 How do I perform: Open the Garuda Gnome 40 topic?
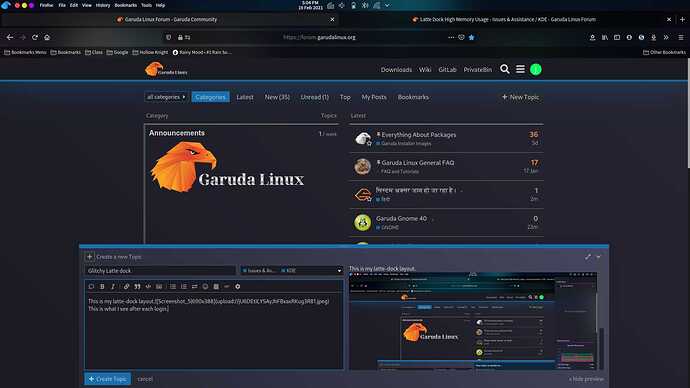pyautogui.click(x=401, y=218)
